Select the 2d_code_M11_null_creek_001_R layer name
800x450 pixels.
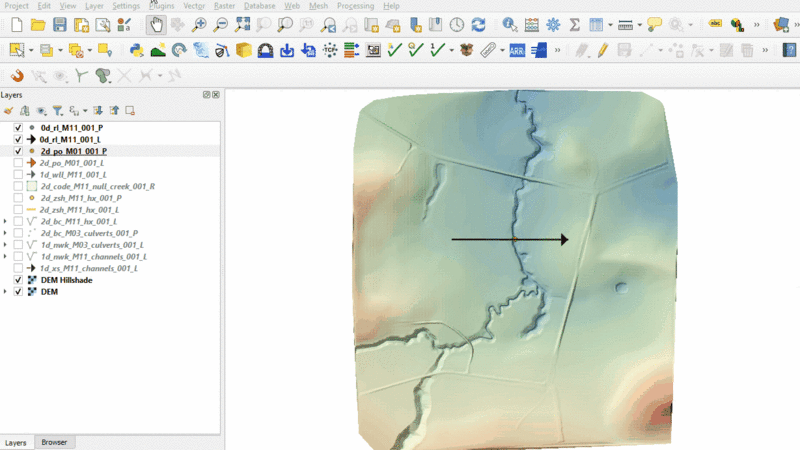tap(97, 186)
